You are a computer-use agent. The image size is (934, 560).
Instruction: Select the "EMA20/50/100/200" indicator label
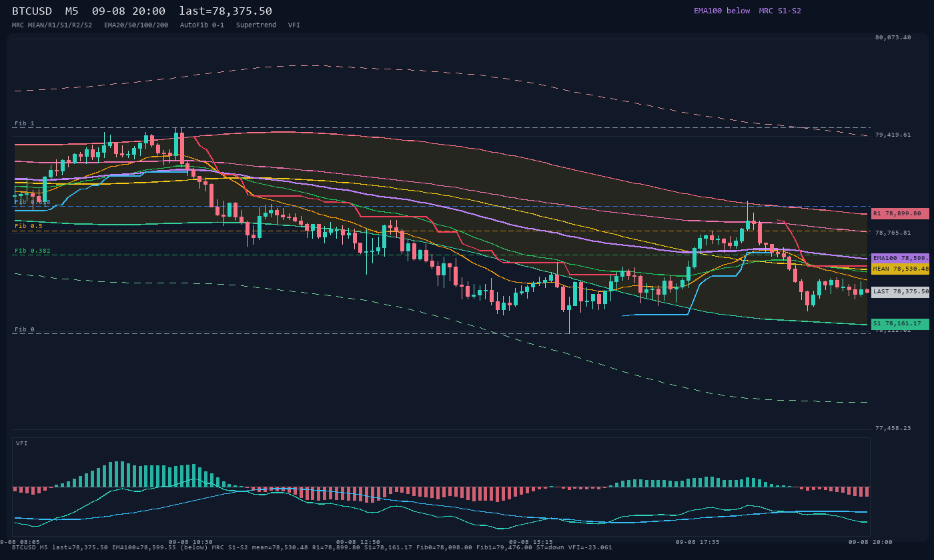[x=136, y=25]
